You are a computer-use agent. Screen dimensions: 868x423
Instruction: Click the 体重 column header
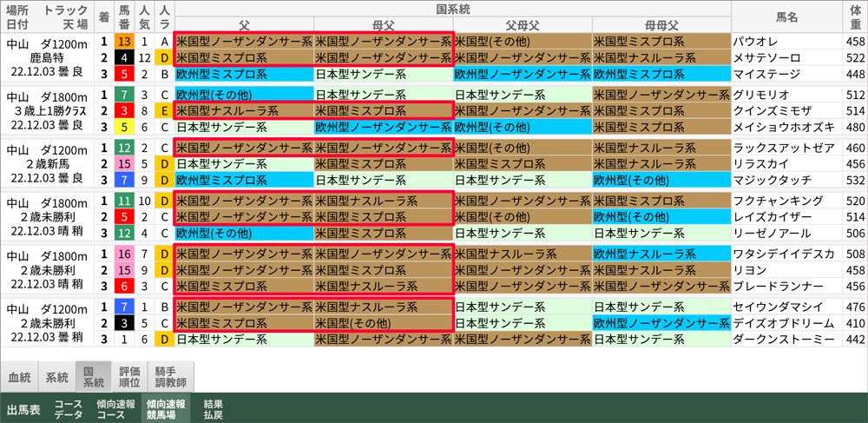855,17
